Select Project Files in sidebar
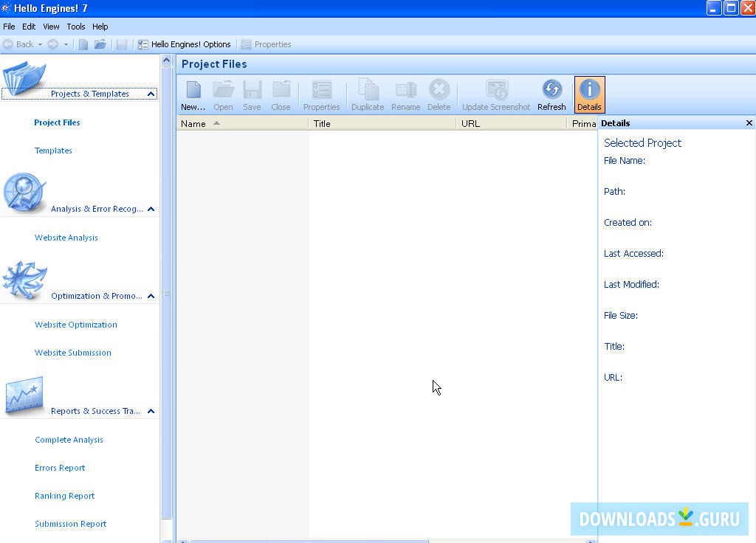 [x=57, y=122]
